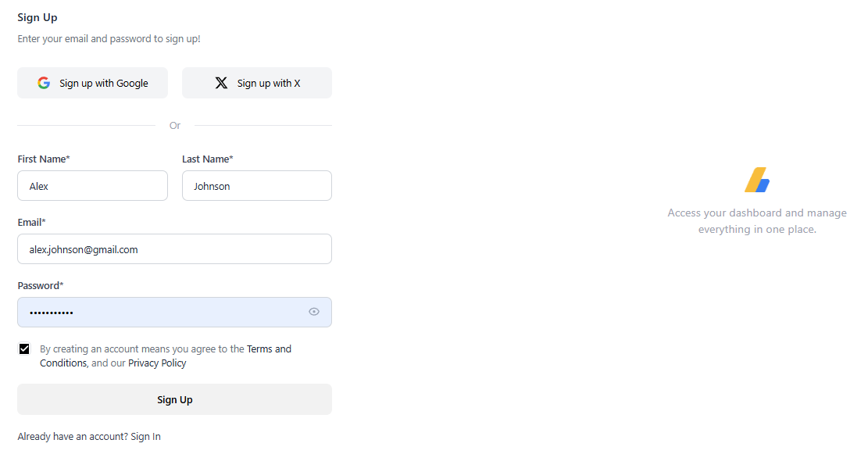Image resolution: width=868 pixels, height=454 pixels.
Task: Click the X logo icon
Action: 221,83
